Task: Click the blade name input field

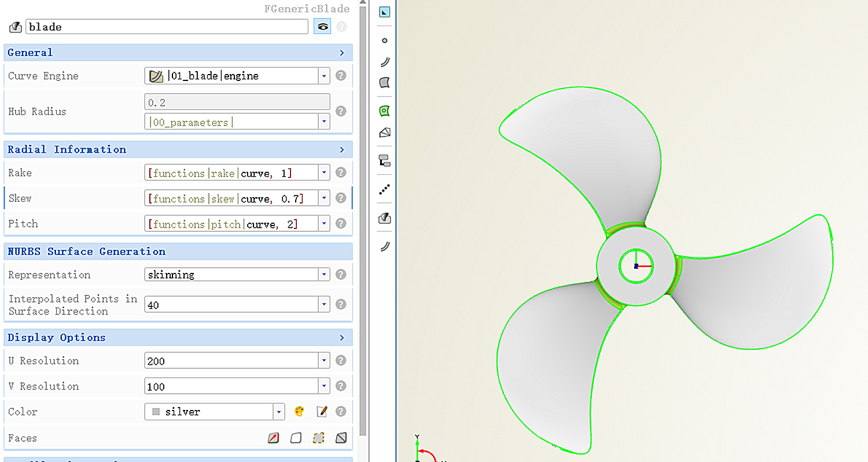Action: (x=167, y=27)
